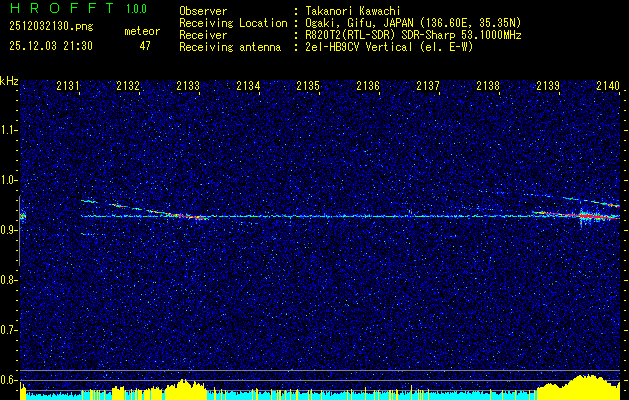Click the 2140 time marker

pyautogui.click(x=608, y=87)
